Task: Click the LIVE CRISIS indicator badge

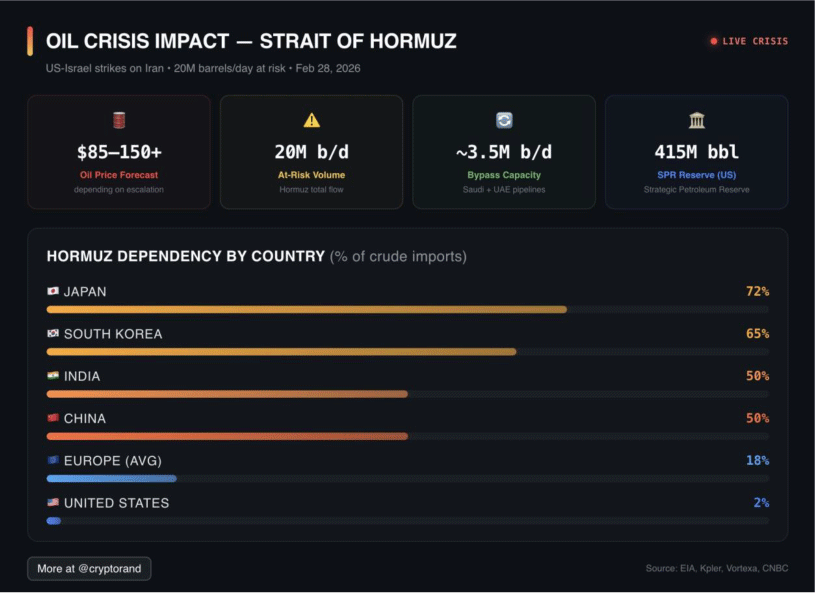Action: pyautogui.click(x=748, y=41)
